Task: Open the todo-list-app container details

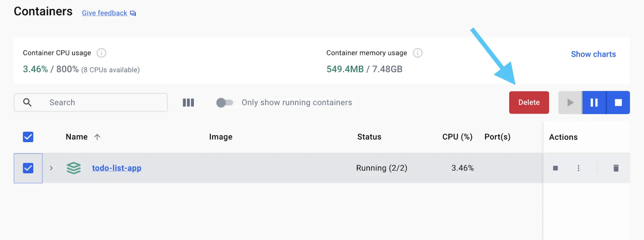Action: [x=117, y=168]
